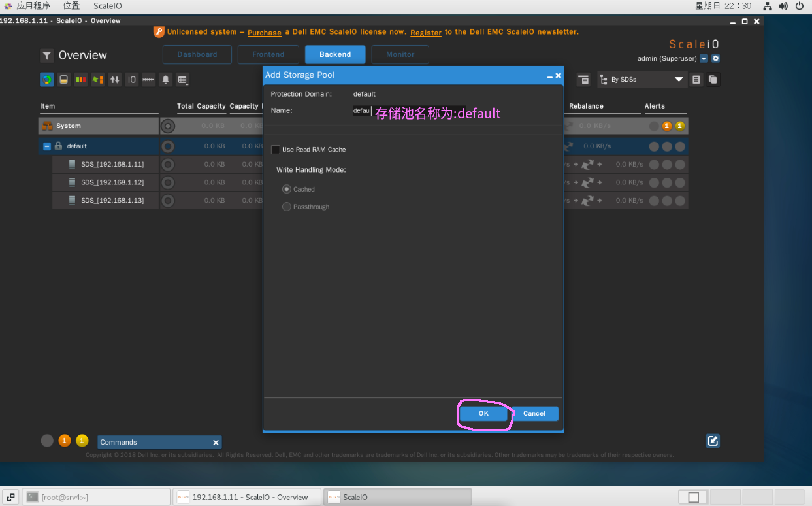The image size is (812, 506).
Task: Open the By SDSs grouping dropdown
Action: 641,79
